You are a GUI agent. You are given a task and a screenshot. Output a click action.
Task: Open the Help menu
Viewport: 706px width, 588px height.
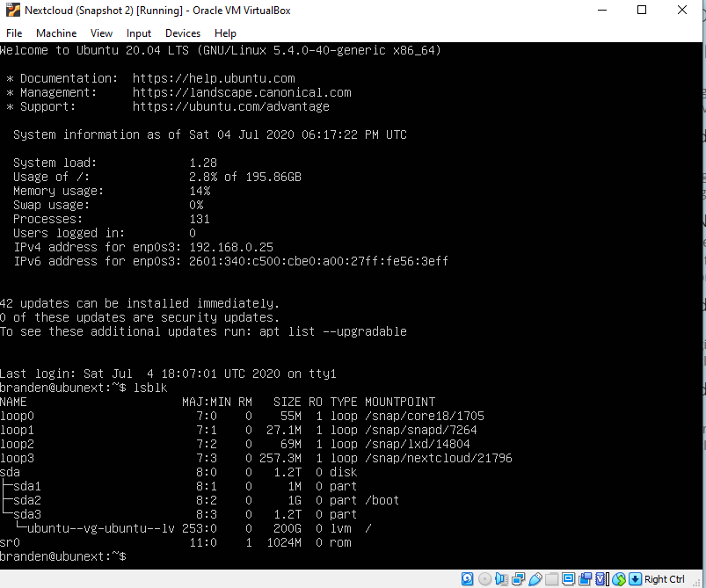[225, 33]
